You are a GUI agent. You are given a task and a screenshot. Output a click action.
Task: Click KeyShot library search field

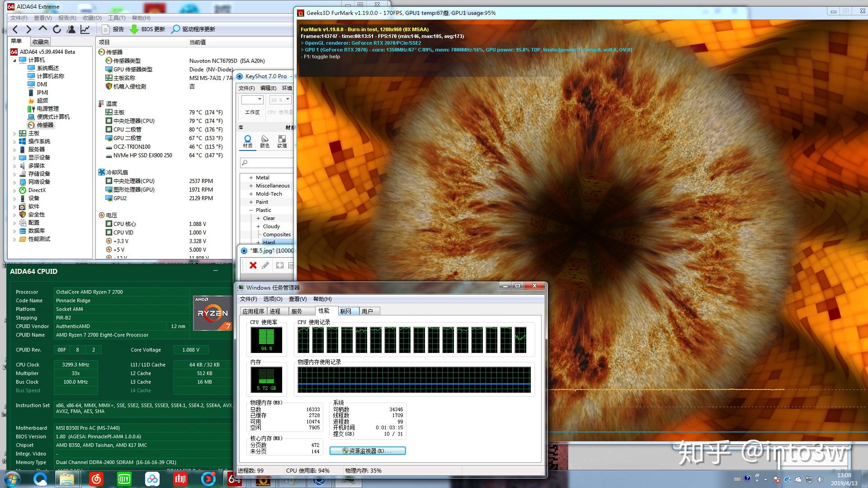[267, 163]
